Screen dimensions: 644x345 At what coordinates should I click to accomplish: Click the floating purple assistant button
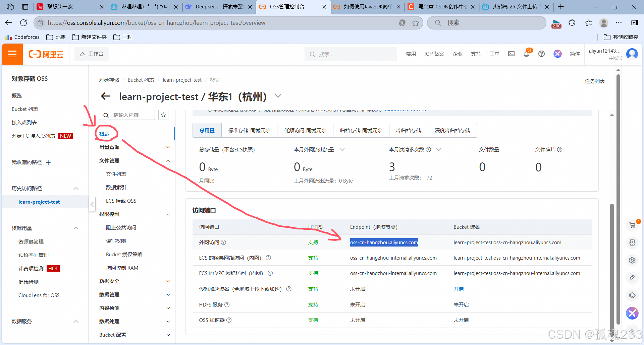click(x=632, y=313)
